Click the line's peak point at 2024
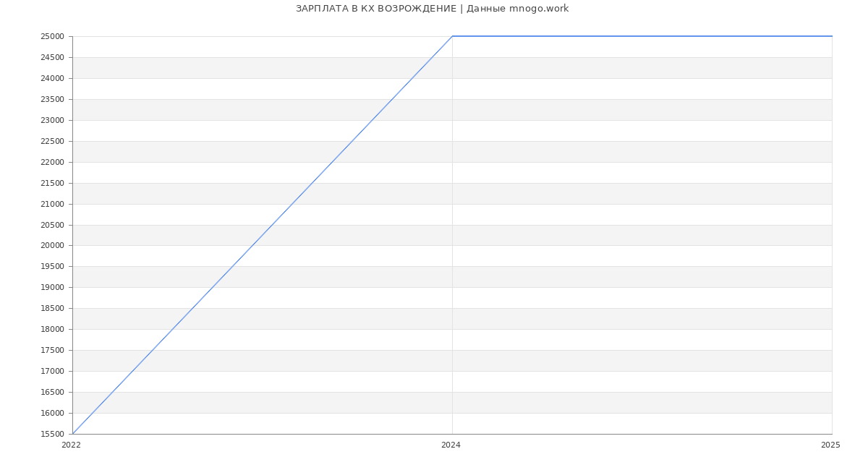868x470 pixels. click(452, 36)
